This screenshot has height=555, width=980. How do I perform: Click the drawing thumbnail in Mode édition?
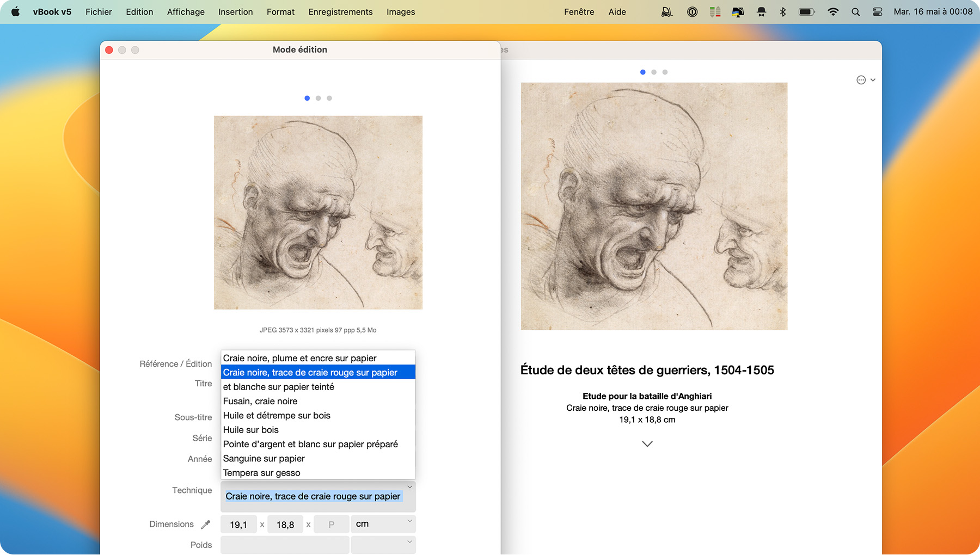[318, 213]
